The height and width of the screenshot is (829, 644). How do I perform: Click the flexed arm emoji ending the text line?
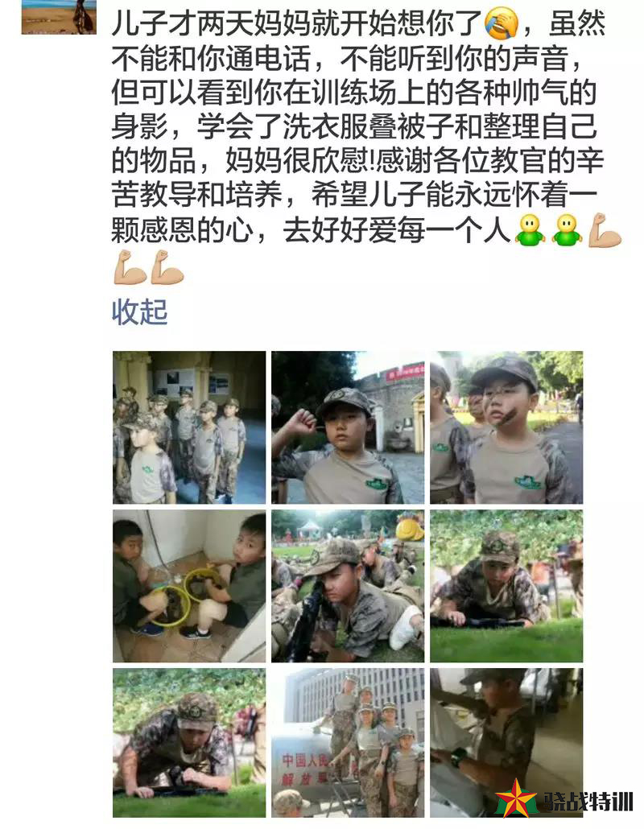click(605, 230)
